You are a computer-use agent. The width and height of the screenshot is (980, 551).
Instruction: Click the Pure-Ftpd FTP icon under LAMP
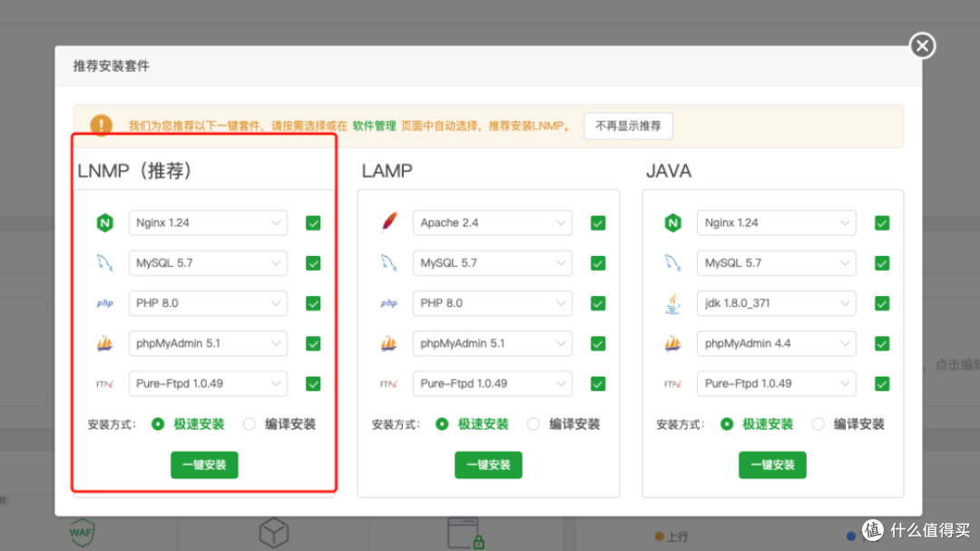388,384
